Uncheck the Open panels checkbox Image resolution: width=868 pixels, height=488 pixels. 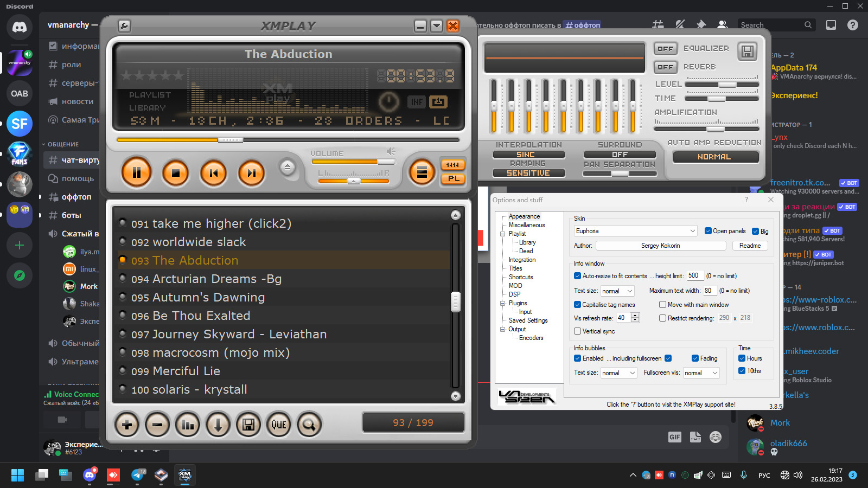tap(708, 231)
